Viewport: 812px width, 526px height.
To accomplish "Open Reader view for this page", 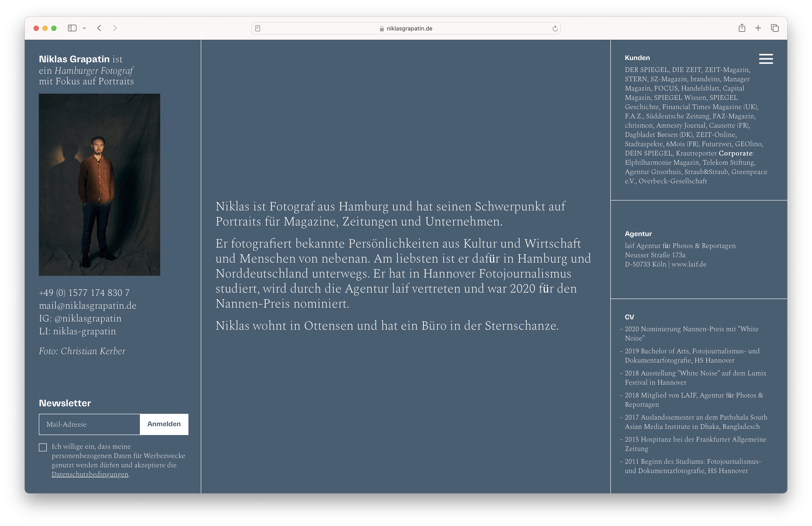I will tap(258, 28).
